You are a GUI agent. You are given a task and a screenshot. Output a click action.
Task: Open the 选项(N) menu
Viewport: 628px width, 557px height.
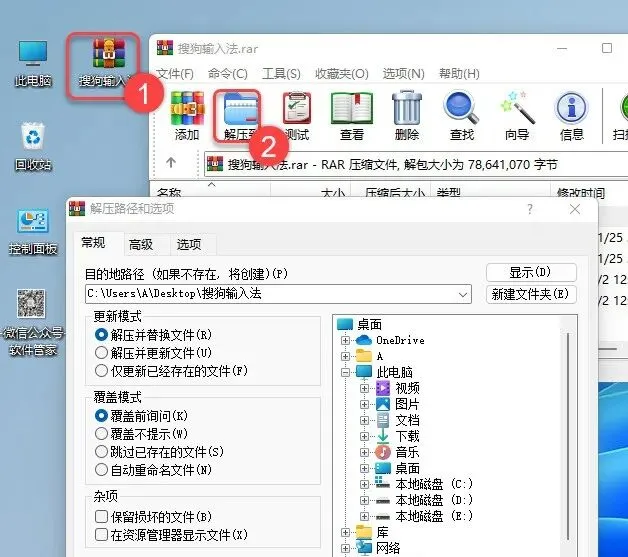tap(403, 74)
